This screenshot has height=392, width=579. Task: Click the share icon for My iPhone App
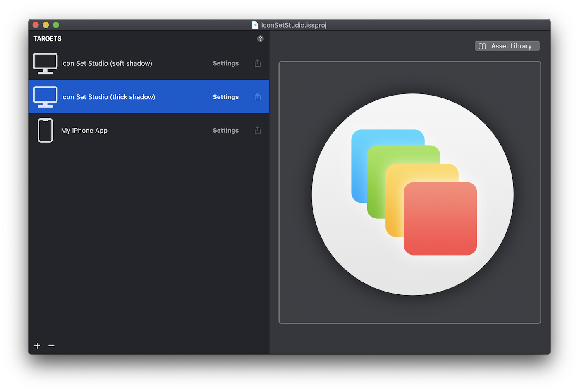[x=257, y=130]
